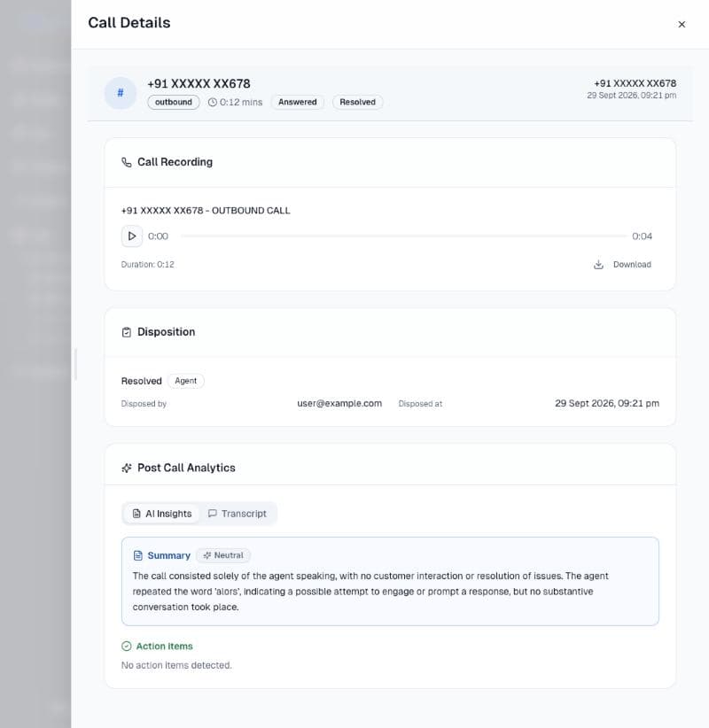The height and width of the screenshot is (728, 709).
Task: Click the 'Disposed by' label
Action: 144,404
